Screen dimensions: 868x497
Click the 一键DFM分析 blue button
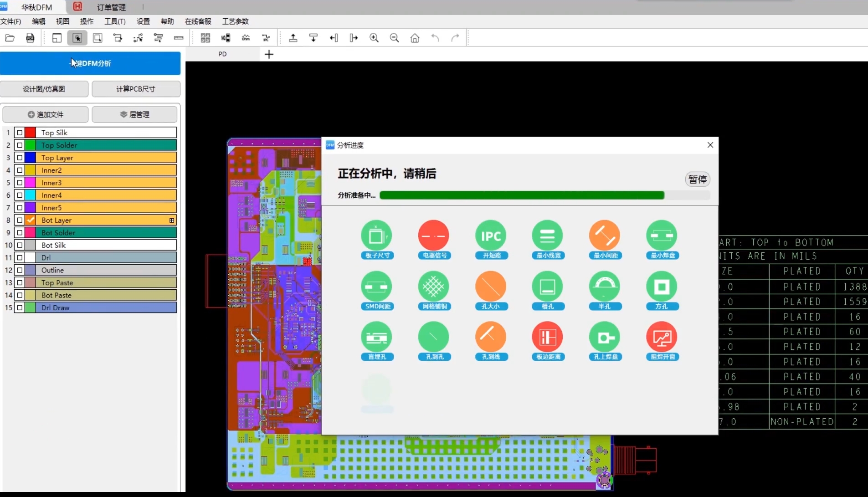click(90, 63)
